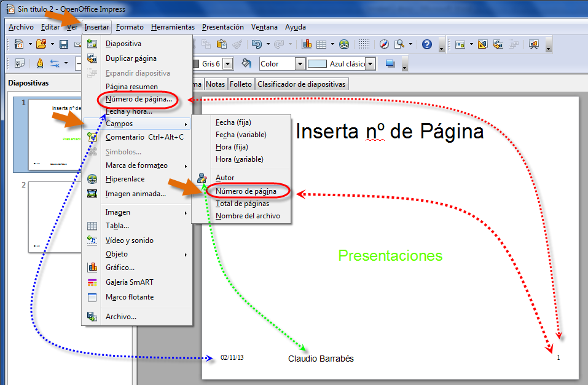Viewport: 588px width, 385px height.
Task: Select slide 2 thumbnail
Action: (55, 217)
